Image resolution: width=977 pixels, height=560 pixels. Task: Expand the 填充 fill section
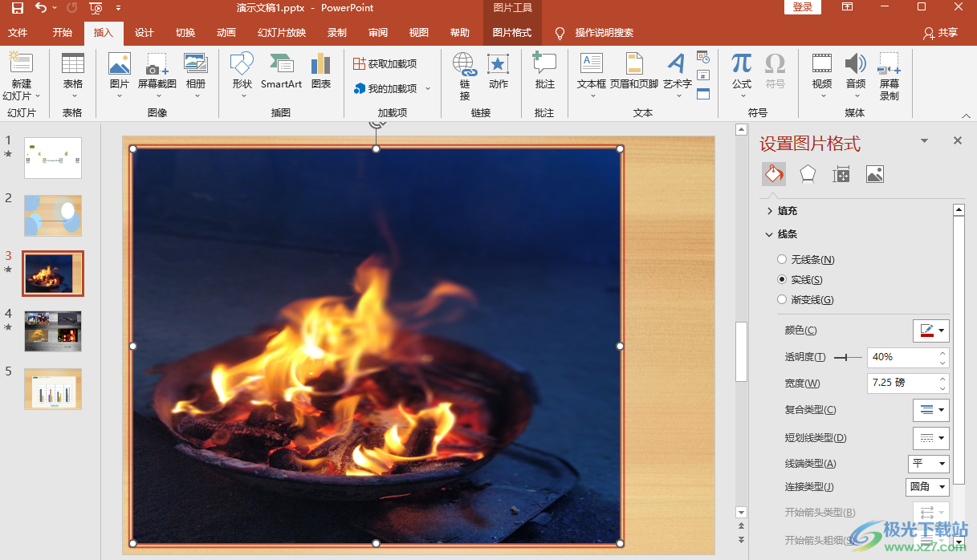point(770,211)
